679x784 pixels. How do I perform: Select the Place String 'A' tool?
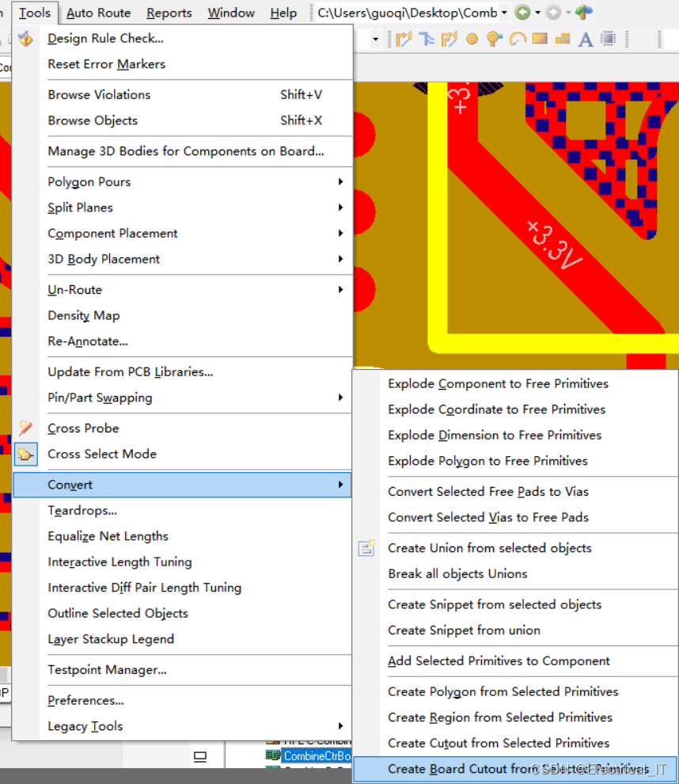tap(586, 39)
